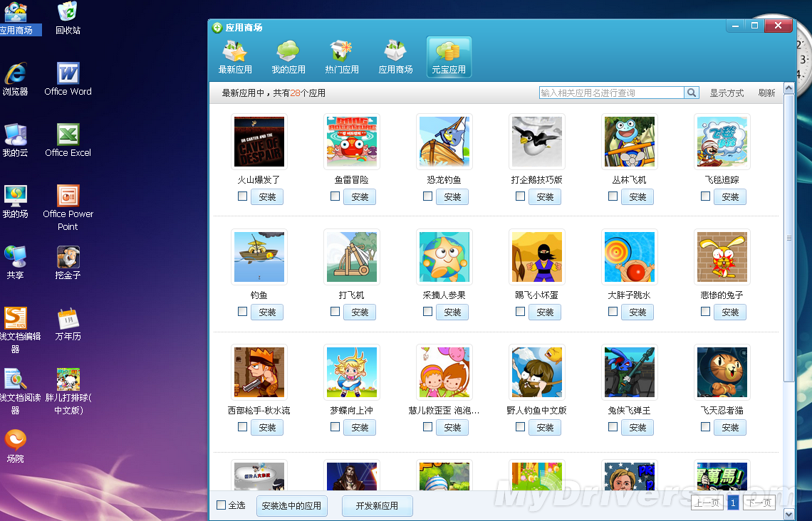The height and width of the screenshot is (521, 812).
Task: Open the 显示方式 display mode menu
Action: click(727, 93)
